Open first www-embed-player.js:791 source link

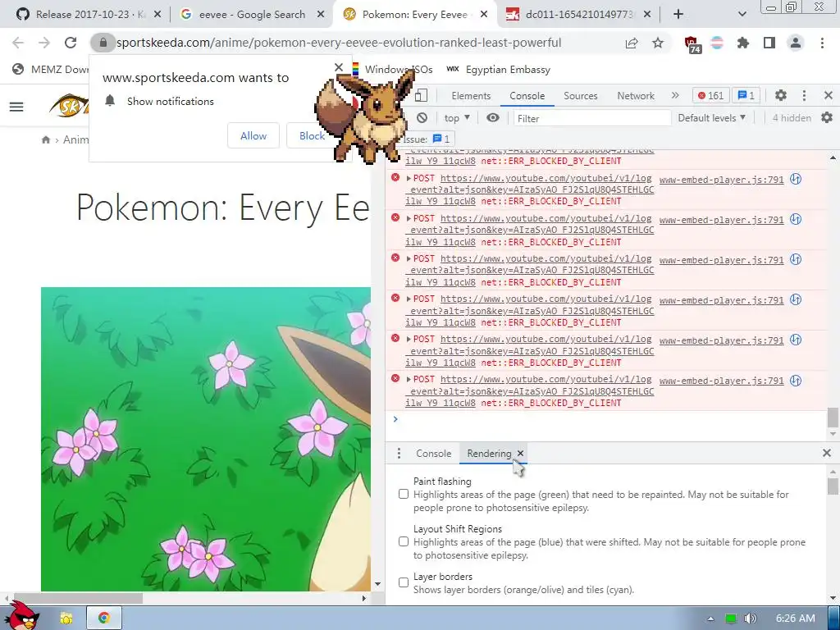point(721,180)
